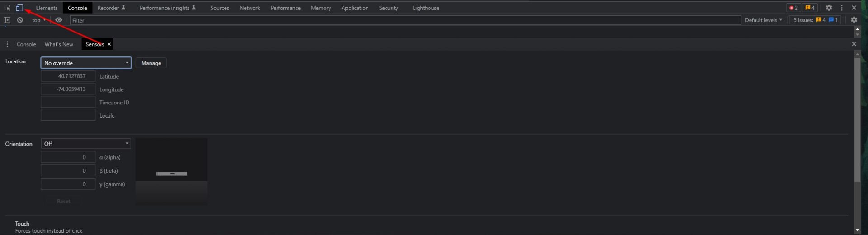Open console settings gear icon
This screenshot has height=235, width=868.
coord(854,20)
